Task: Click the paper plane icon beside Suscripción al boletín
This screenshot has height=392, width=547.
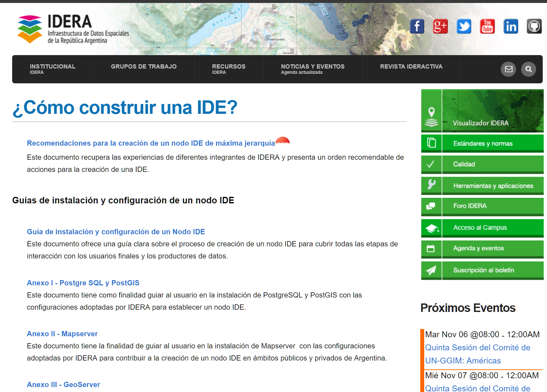Action: tap(431, 270)
